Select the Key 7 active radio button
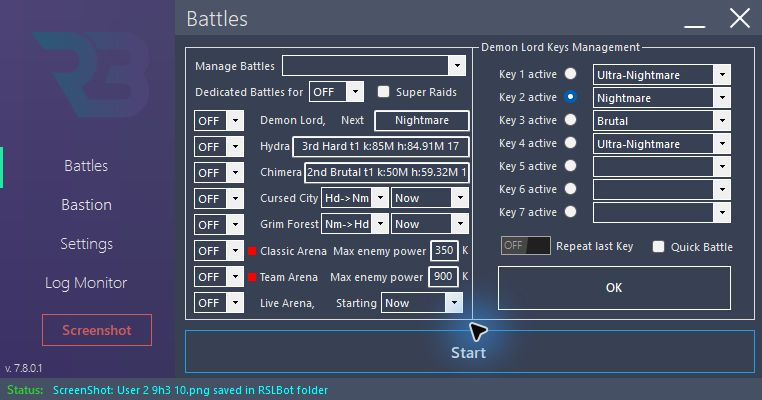762x400 pixels. (571, 211)
